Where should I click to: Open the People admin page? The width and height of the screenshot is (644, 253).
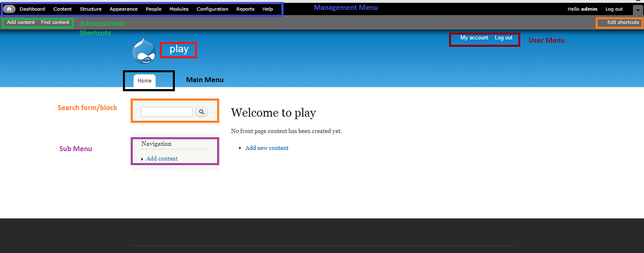click(154, 9)
